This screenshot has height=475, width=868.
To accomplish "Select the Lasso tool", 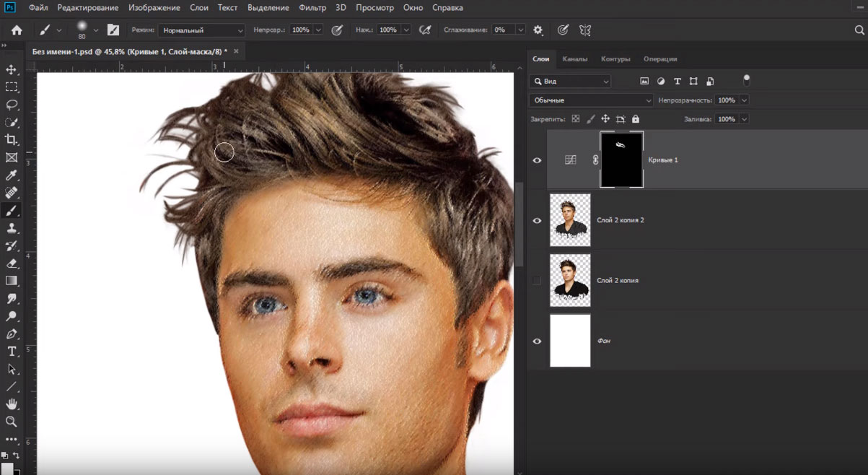I will pos(12,105).
